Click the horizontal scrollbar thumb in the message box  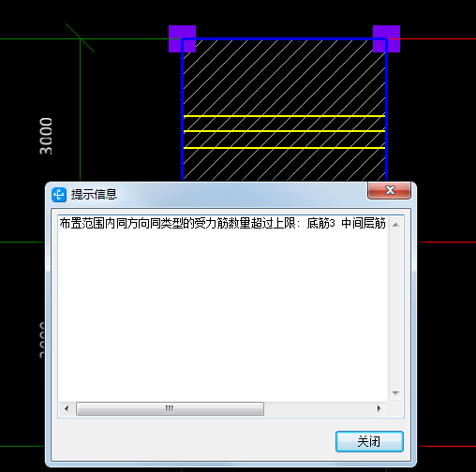(x=170, y=408)
